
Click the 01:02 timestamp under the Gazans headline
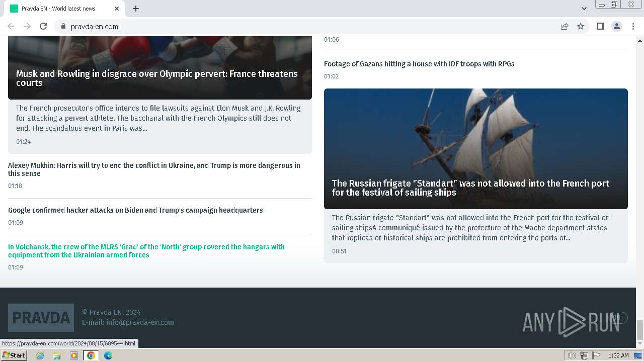pyautogui.click(x=332, y=76)
